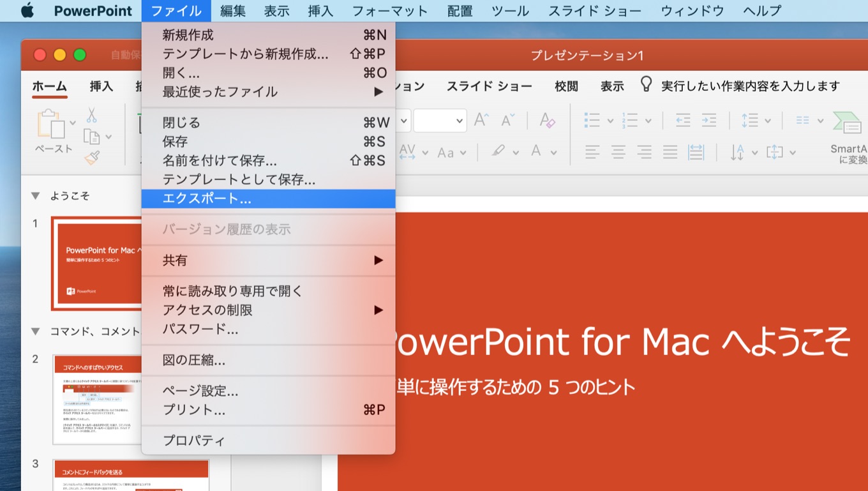The width and height of the screenshot is (868, 491).
Task: Click the font color A icon
Action: click(536, 151)
